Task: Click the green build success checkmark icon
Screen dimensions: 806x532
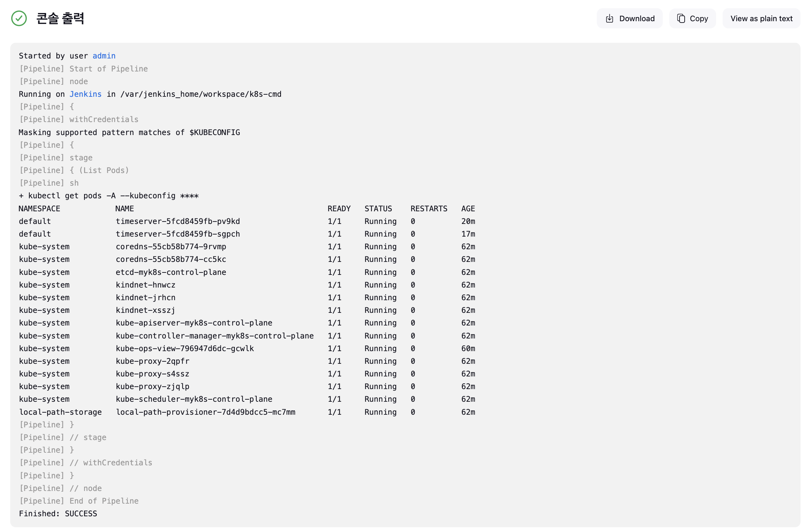Action: pyautogui.click(x=19, y=18)
